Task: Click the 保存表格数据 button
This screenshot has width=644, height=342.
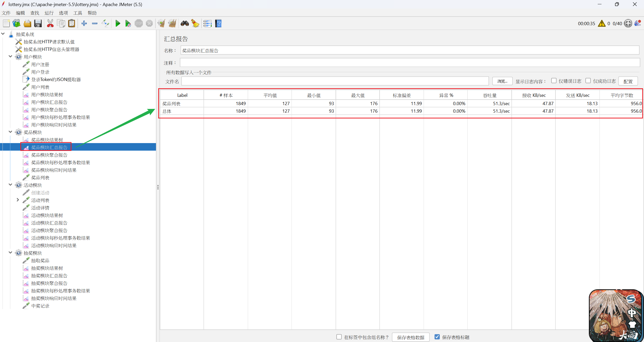Action: tap(411, 337)
